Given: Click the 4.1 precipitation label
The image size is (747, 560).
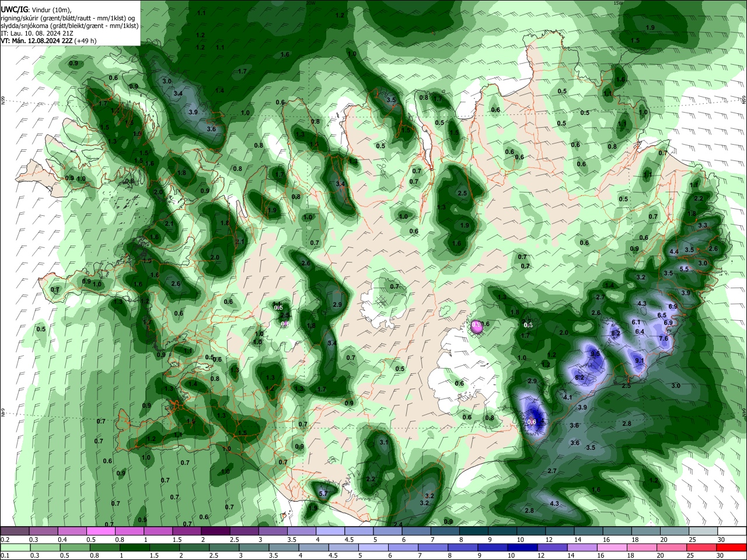Looking at the screenshot, I should 567,397.
